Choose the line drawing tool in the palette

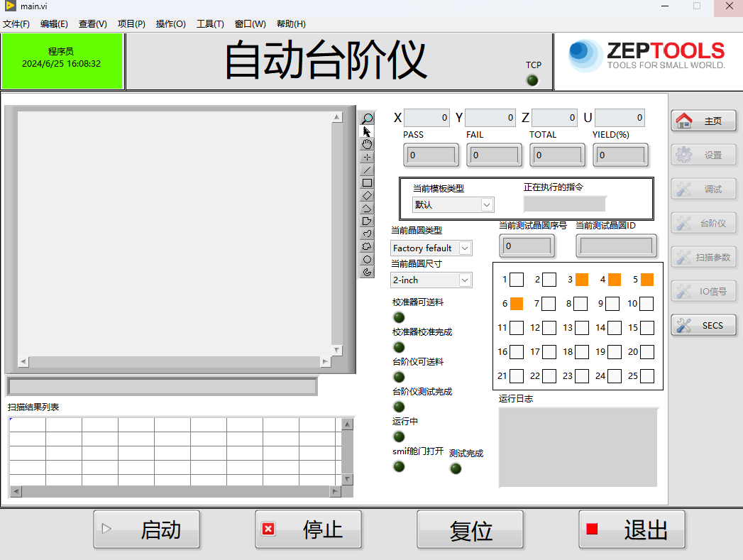click(366, 170)
